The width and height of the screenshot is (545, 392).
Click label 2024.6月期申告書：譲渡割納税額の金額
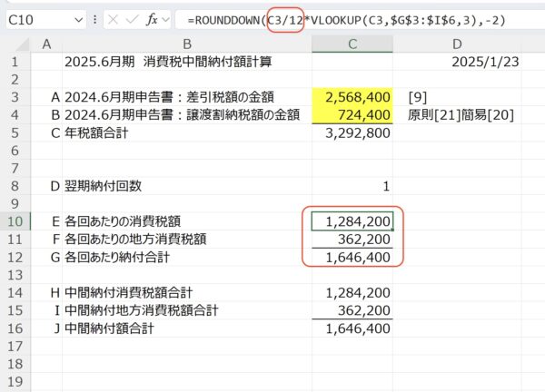tap(183, 115)
